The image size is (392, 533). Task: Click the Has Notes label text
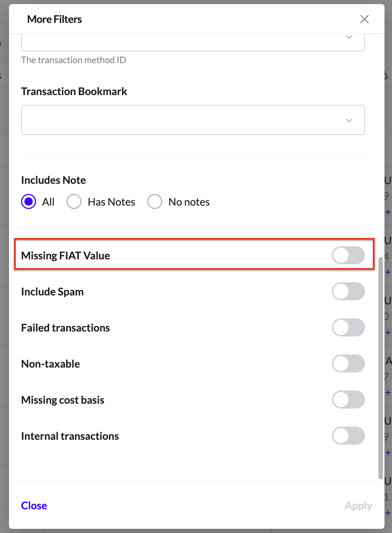[x=111, y=202]
